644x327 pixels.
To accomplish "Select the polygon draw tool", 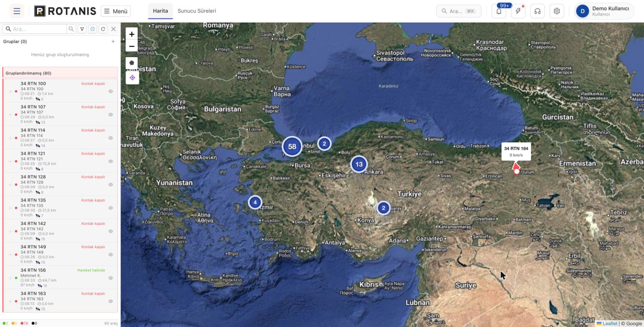I will [132, 63].
